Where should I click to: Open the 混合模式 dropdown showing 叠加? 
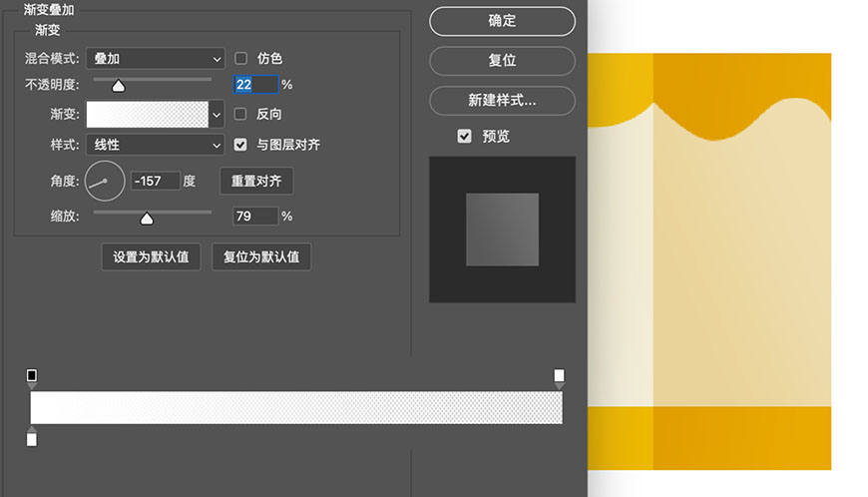tap(156, 58)
